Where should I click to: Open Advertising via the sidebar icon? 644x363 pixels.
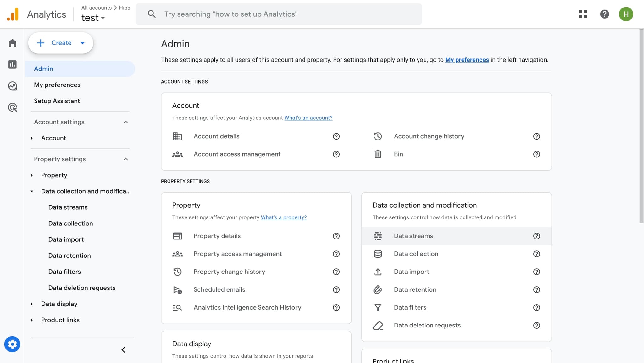tap(12, 107)
